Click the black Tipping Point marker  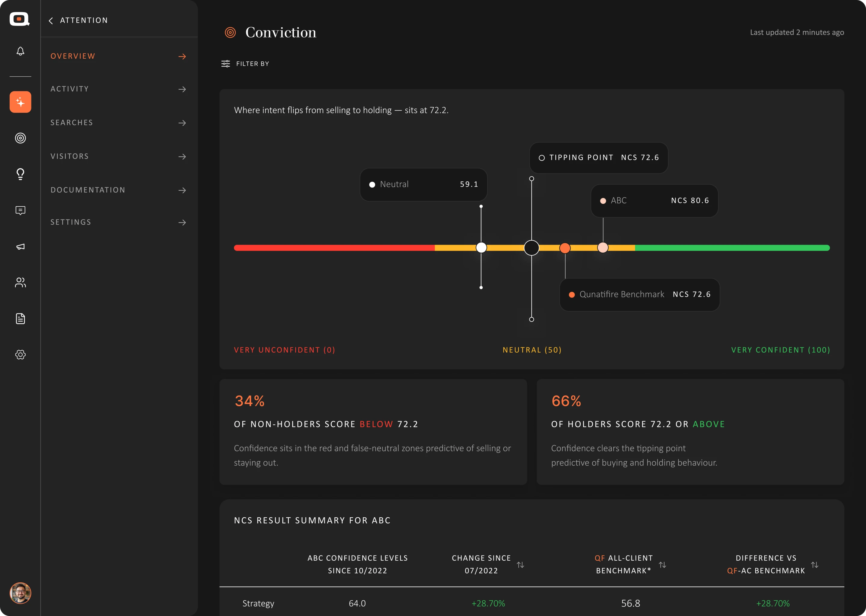click(x=532, y=248)
